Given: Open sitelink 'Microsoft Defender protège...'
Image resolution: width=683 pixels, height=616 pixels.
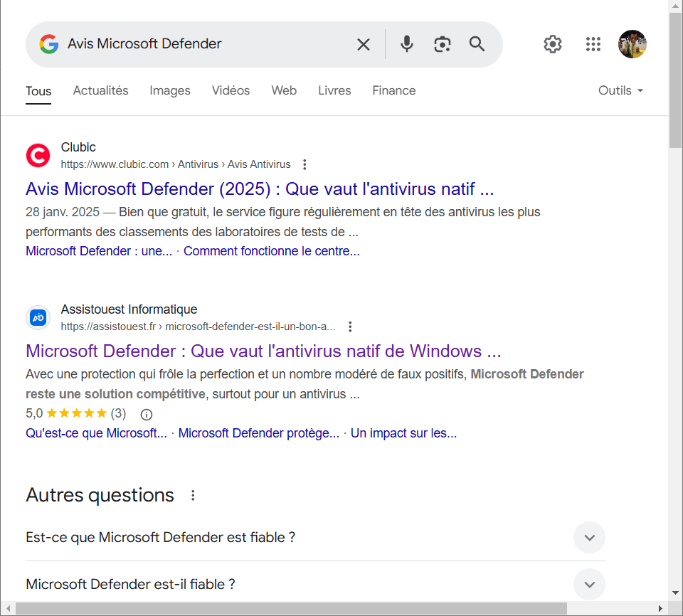Looking at the screenshot, I should tap(259, 433).
